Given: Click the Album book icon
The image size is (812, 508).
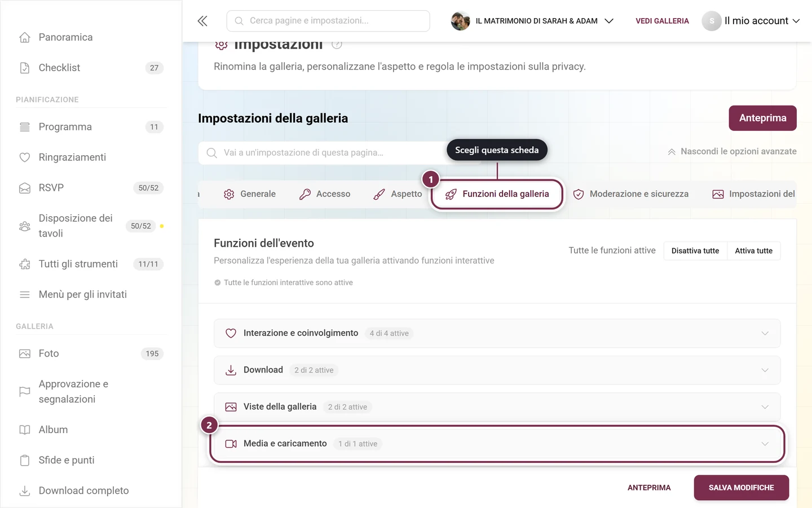Looking at the screenshot, I should click(x=25, y=430).
